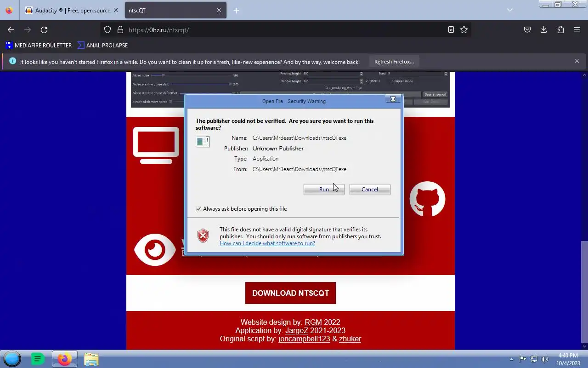
Task: Open the joncampbell123 link
Action: [304, 339]
